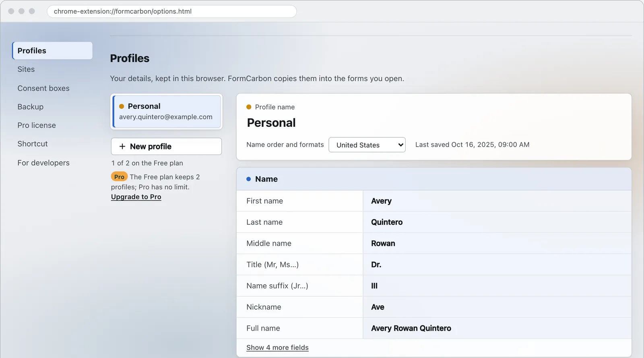Open the For developers section
This screenshot has height=358, width=644.
click(43, 163)
